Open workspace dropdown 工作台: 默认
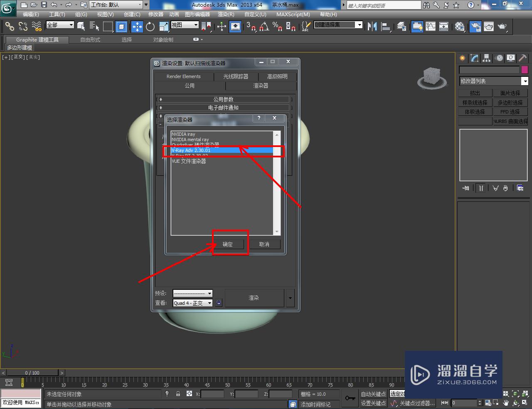 (x=116, y=5)
